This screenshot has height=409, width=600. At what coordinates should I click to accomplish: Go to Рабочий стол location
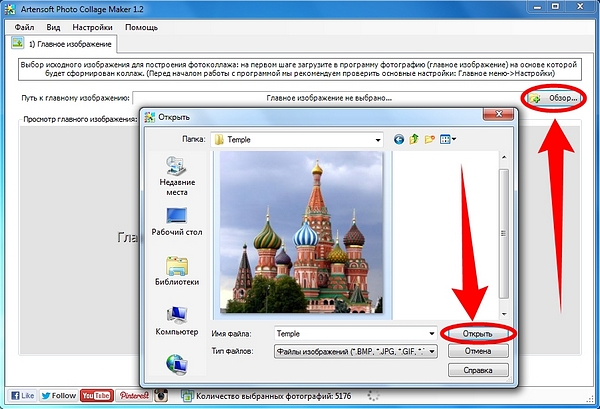coord(177,222)
